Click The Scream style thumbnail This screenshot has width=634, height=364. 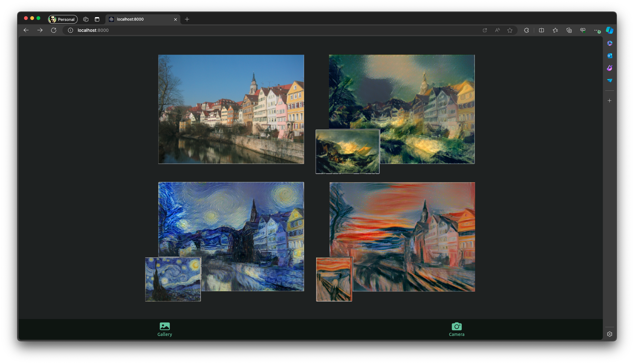[x=334, y=279]
